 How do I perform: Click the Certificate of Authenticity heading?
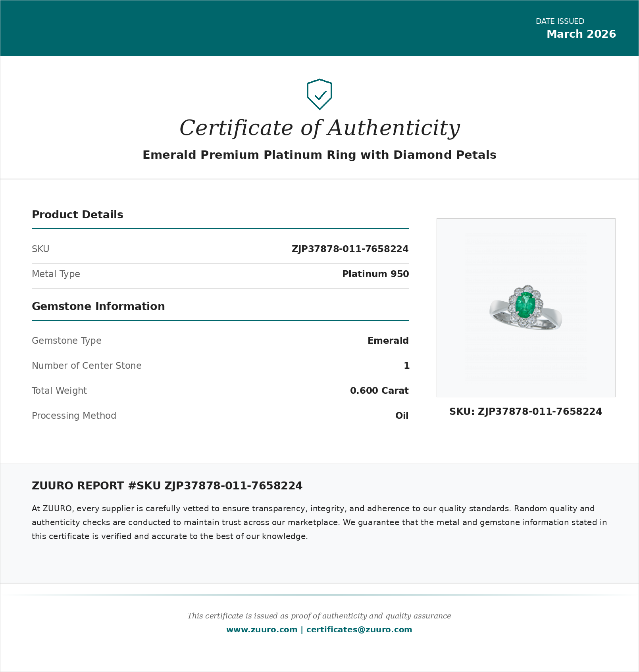[x=319, y=128]
